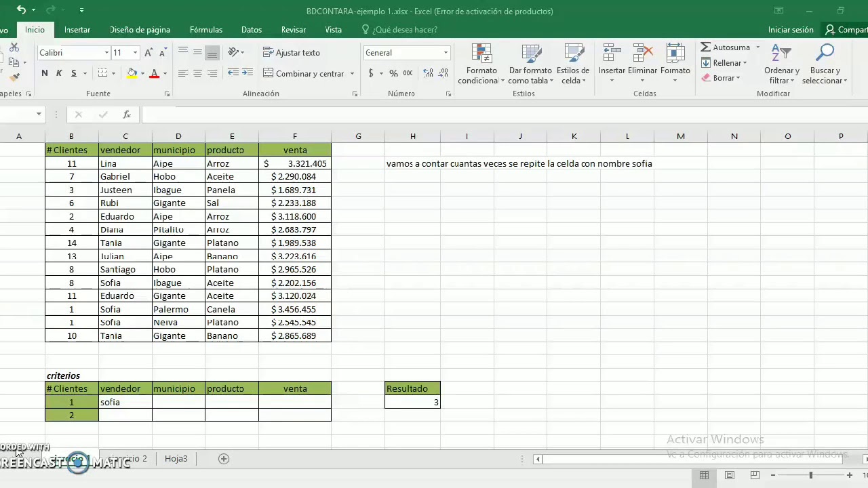
Task: Open the General number format dropdown
Action: 446,53
